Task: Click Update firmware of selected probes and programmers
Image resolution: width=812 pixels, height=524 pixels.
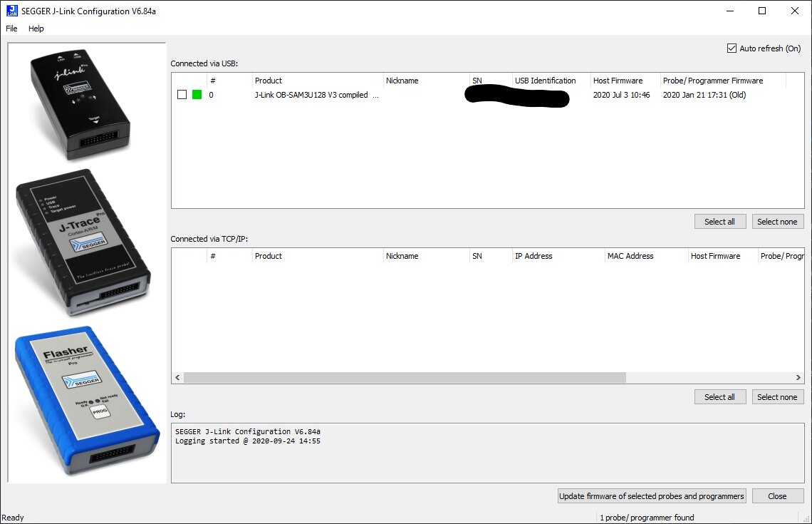Action: point(652,496)
